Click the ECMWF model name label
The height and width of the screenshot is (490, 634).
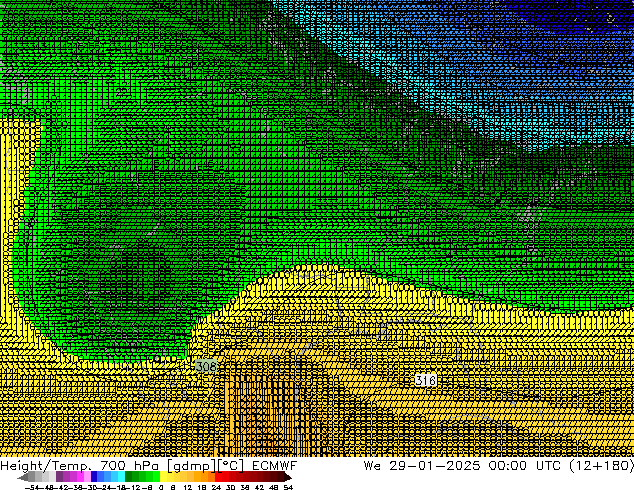(x=274, y=465)
